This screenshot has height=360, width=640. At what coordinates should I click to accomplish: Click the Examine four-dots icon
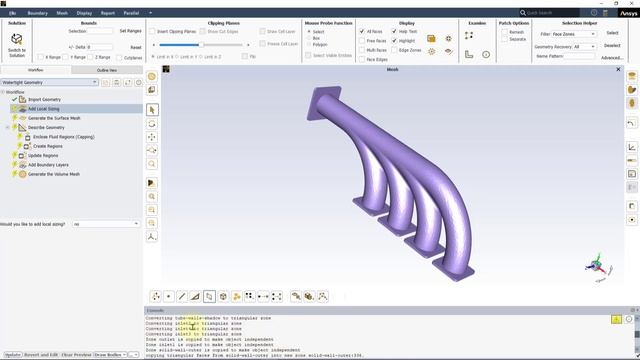click(469, 36)
